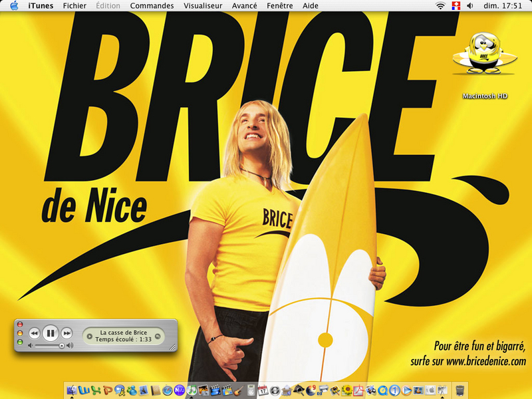Open iSync from the Dock
The width and height of the screenshot is (532, 399).
275,390
